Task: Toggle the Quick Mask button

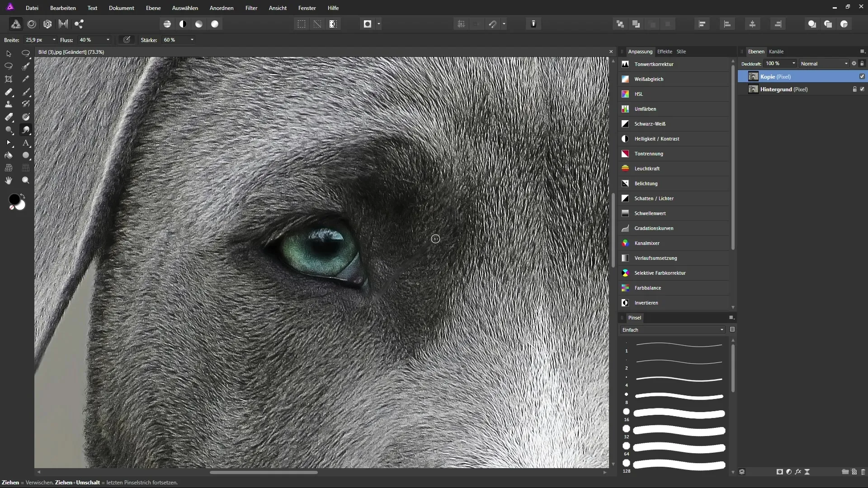Action: (368, 24)
